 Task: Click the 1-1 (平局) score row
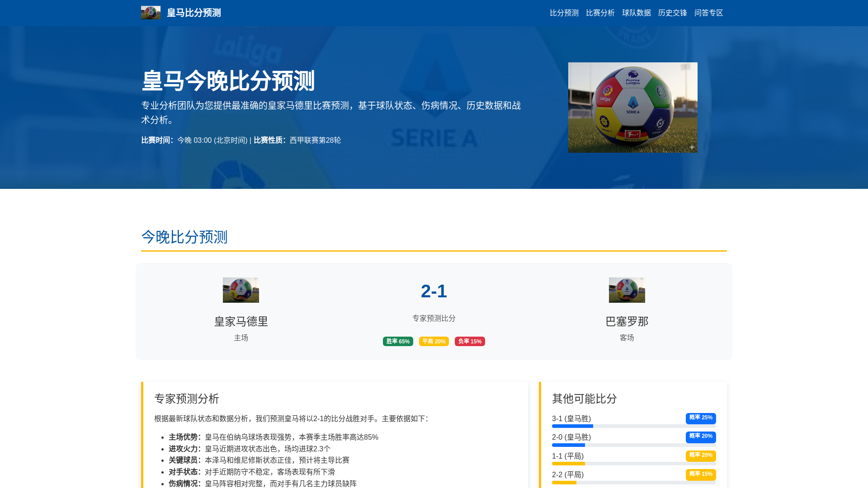point(634,456)
